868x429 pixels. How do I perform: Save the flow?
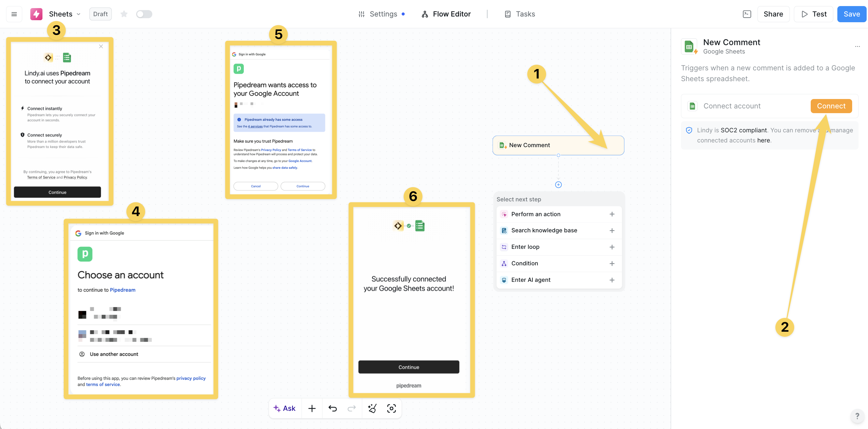coord(851,14)
